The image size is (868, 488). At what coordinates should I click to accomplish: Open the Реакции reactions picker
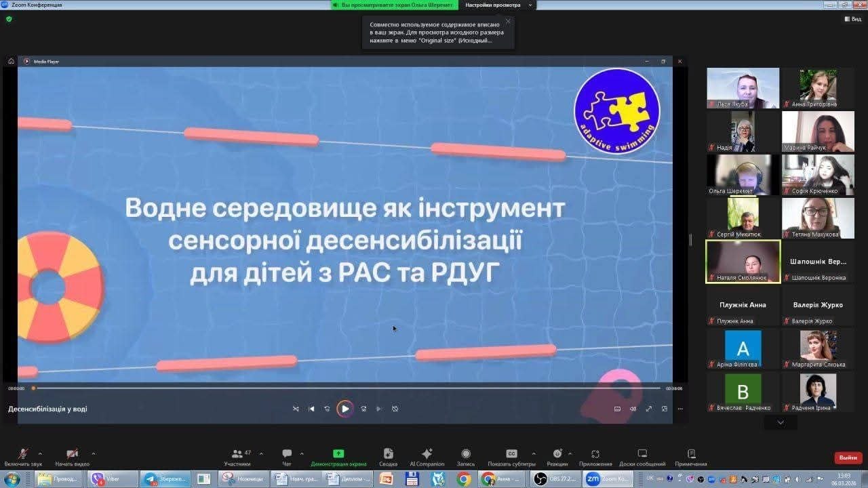coord(557,455)
